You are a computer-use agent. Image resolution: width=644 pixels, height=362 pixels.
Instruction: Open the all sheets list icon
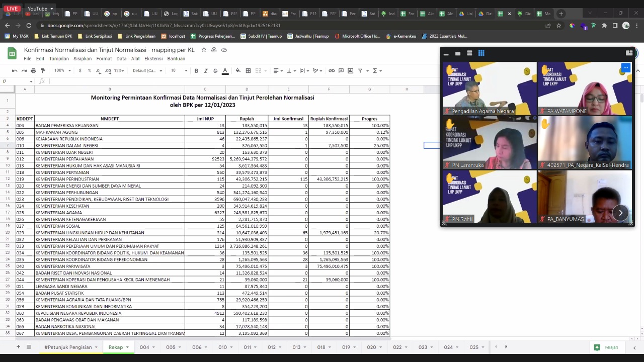click(x=29, y=347)
